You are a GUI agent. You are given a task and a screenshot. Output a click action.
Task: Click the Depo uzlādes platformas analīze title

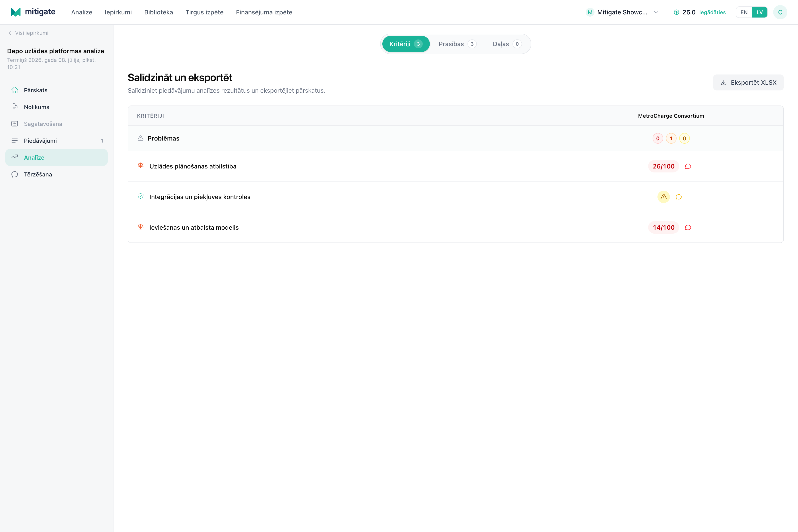click(x=56, y=51)
